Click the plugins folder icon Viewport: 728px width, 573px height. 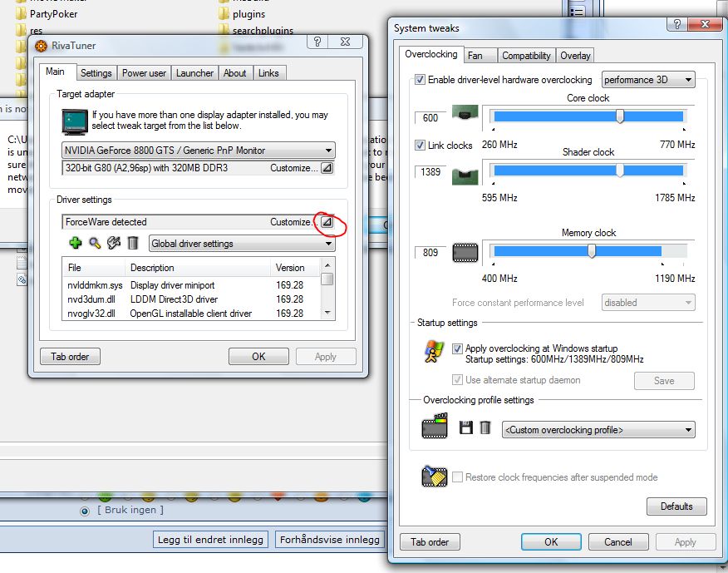(224, 13)
